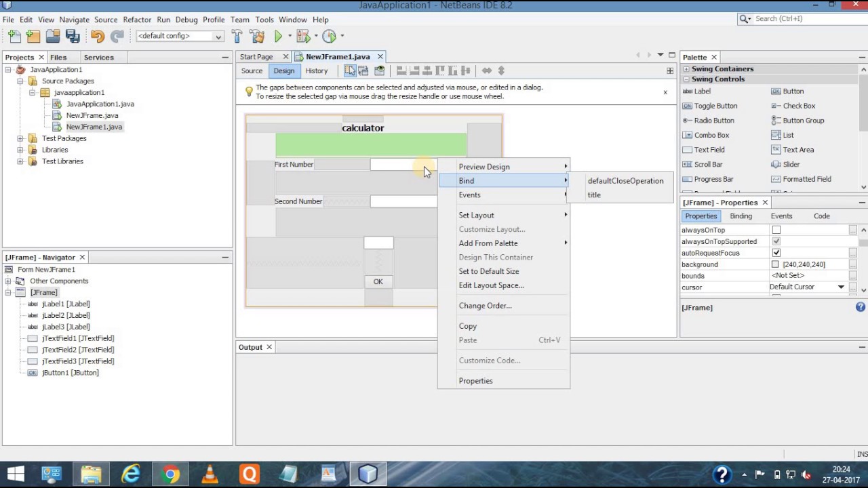Choose Events in context menu
This screenshot has width=868, height=488.
(x=504, y=195)
